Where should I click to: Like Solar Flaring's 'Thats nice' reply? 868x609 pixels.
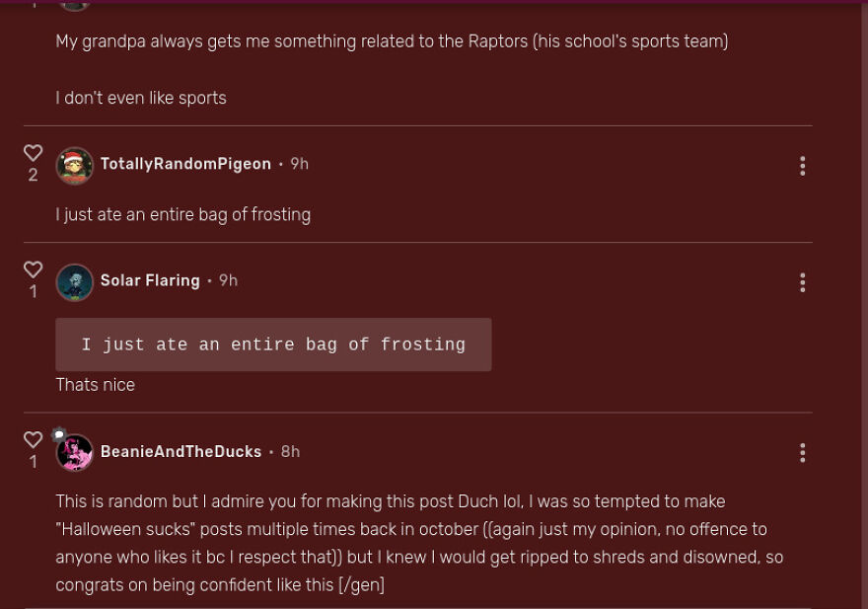tap(33, 268)
